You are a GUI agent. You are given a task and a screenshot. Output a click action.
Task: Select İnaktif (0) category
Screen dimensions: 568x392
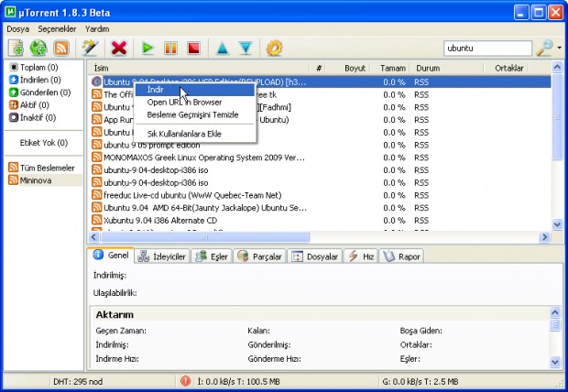click(33, 118)
